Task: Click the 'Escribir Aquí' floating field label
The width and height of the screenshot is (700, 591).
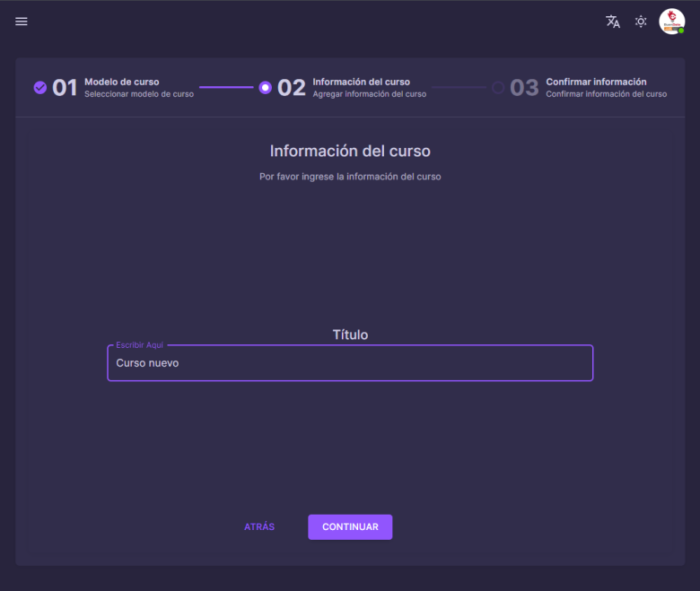Action: (x=140, y=344)
